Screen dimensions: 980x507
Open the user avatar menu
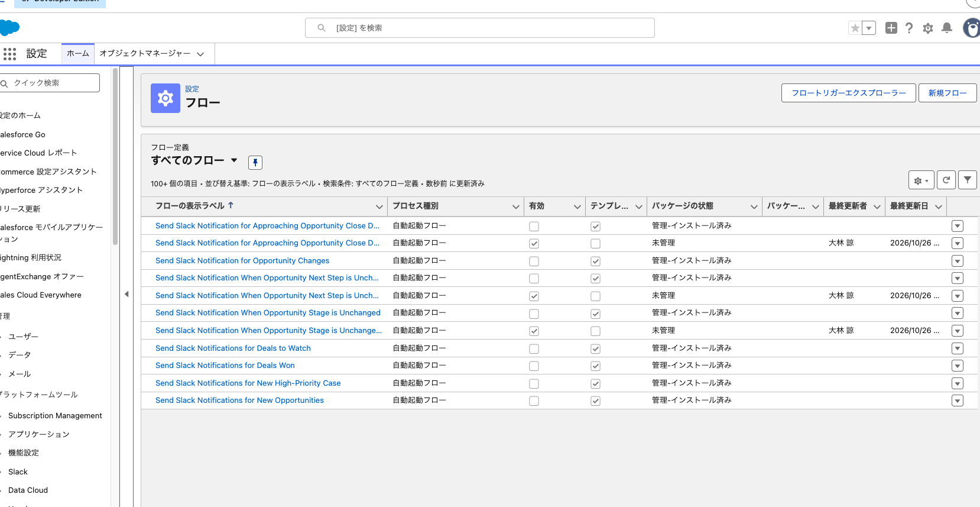coord(972,28)
